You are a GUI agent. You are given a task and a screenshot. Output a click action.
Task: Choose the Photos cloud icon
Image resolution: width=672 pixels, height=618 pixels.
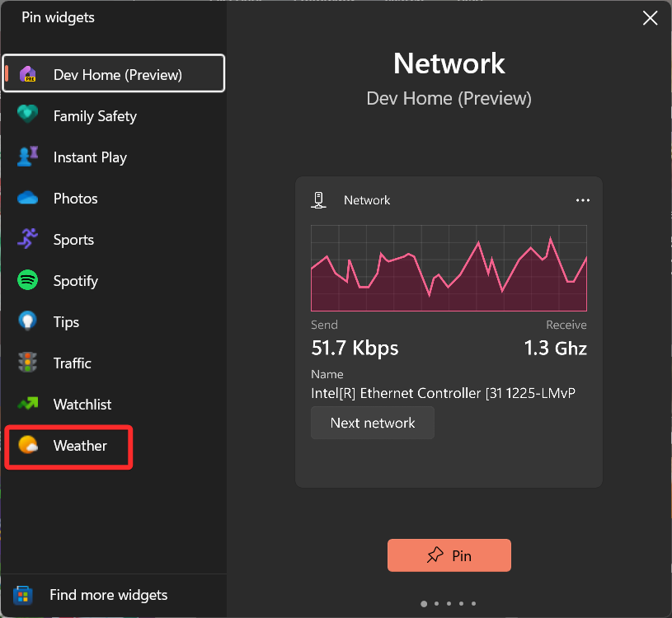[28, 198]
